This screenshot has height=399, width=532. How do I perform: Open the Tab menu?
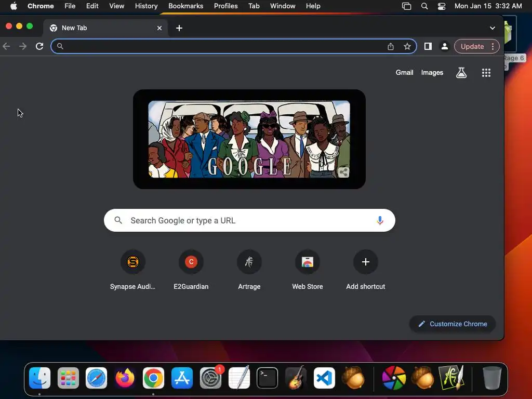[x=254, y=6]
